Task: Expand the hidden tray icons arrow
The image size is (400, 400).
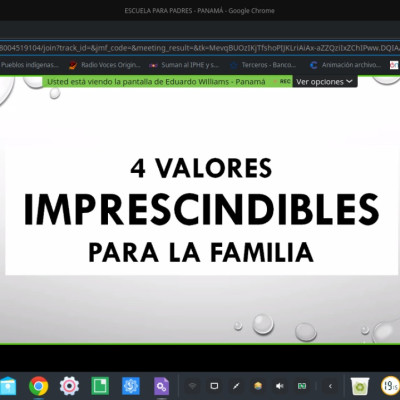Action: point(330,386)
